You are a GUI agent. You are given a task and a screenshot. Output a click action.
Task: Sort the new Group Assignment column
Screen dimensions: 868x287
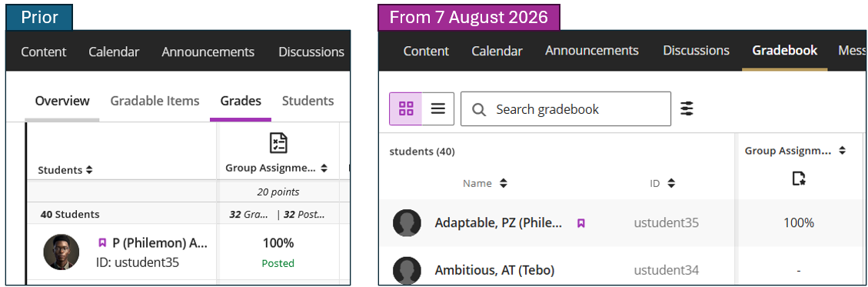842,150
